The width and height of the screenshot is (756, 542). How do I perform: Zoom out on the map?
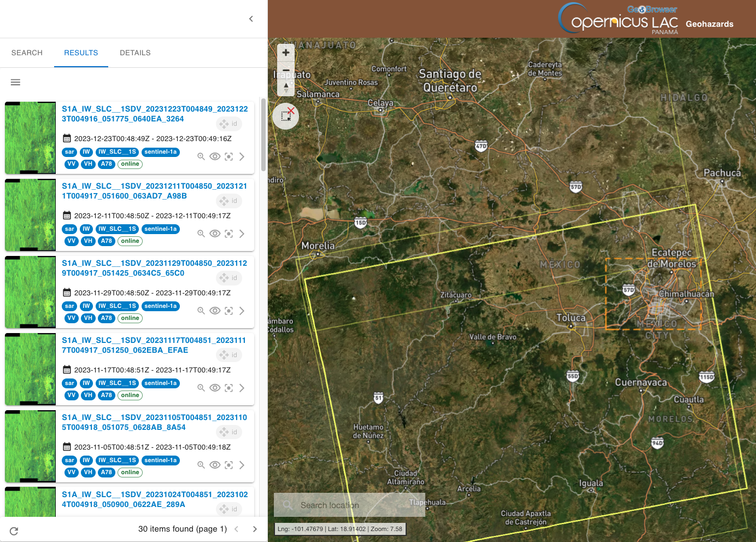(286, 69)
